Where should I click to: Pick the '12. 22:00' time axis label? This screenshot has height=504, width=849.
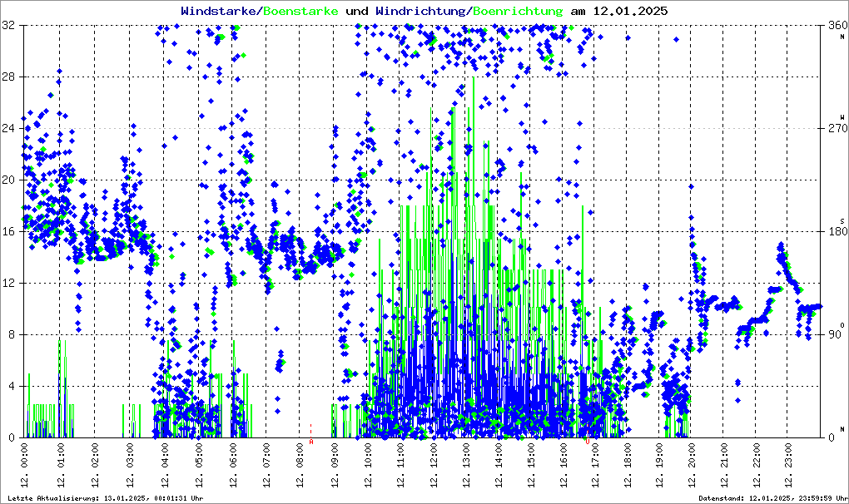757,466
